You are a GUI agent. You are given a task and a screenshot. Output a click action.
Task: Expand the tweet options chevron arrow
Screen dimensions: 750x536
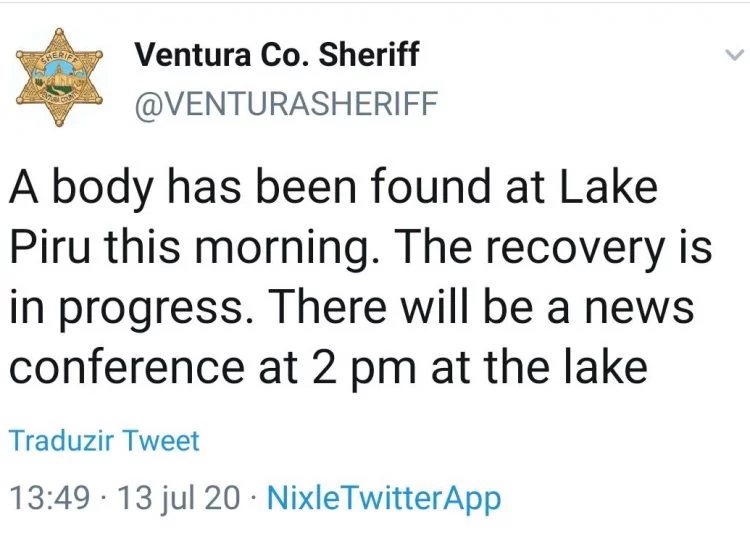coord(735,55)
